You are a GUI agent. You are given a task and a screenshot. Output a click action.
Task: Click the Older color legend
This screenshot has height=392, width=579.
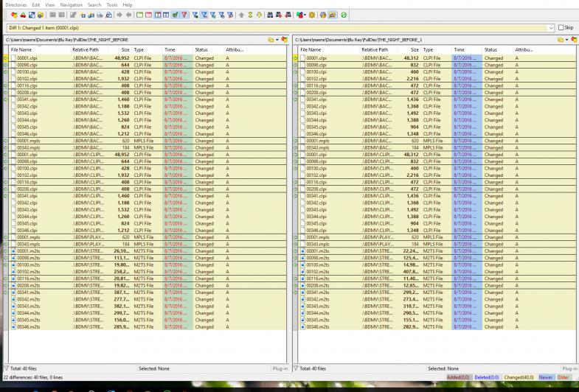(563, 377)
